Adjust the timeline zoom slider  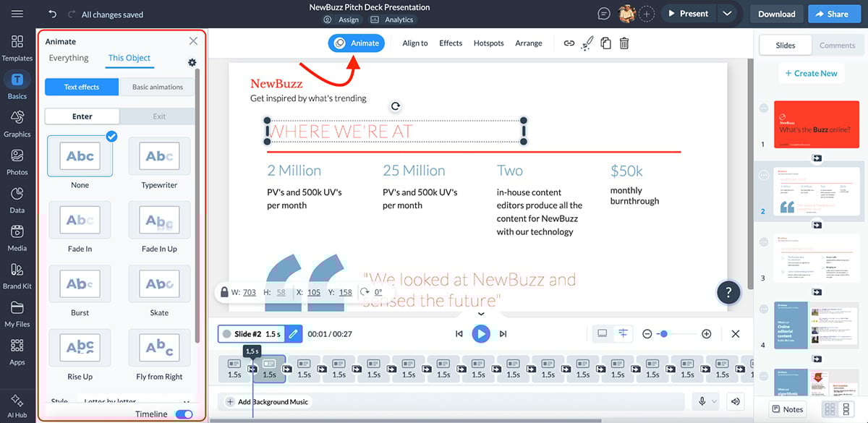point(665,333)
